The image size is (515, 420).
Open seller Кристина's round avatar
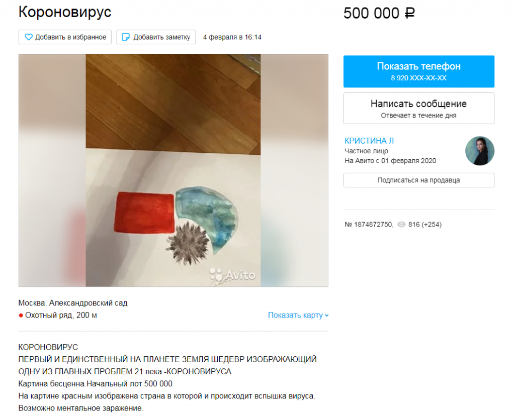pyautogui.click(x=479, y=151)
